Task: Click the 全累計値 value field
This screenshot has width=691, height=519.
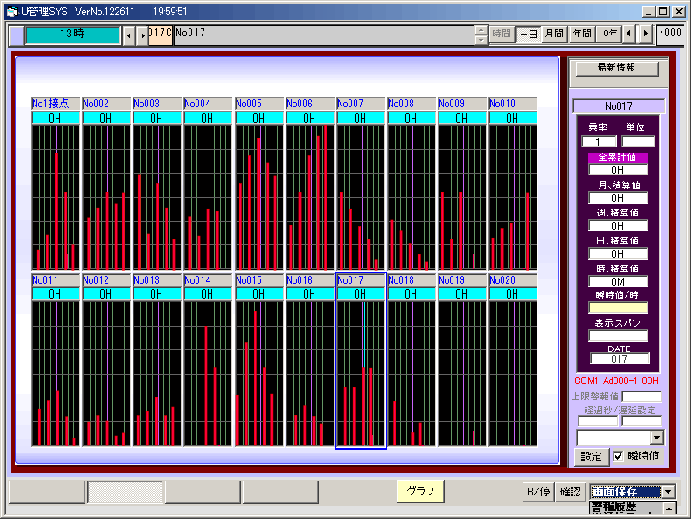Action: tap(617, 170)
